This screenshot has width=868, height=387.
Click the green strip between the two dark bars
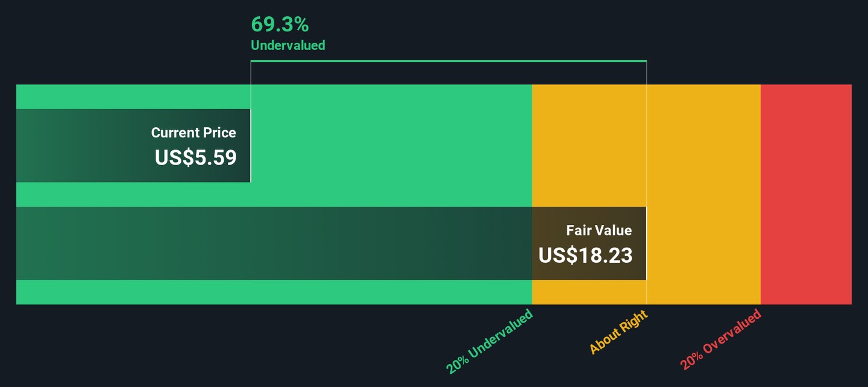pyautogui.click(x=271, y=194)
